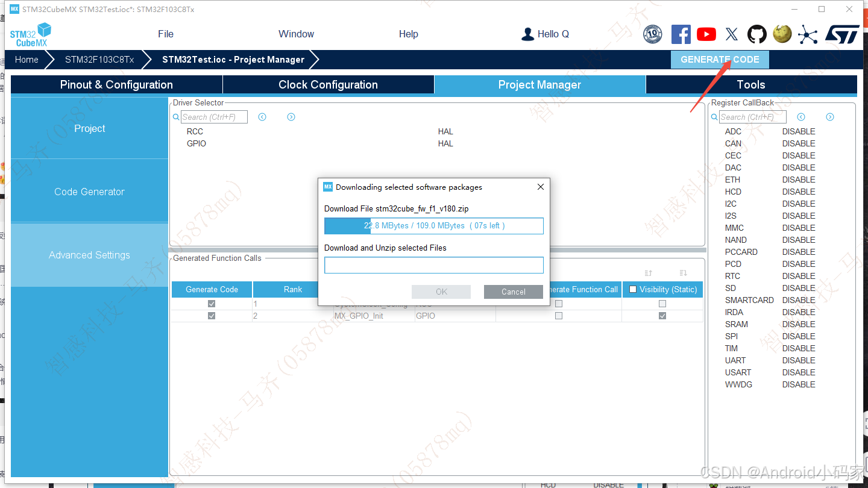
Task: Go to previous result in Driver Selector search
Action: click(x=262, y=117)
